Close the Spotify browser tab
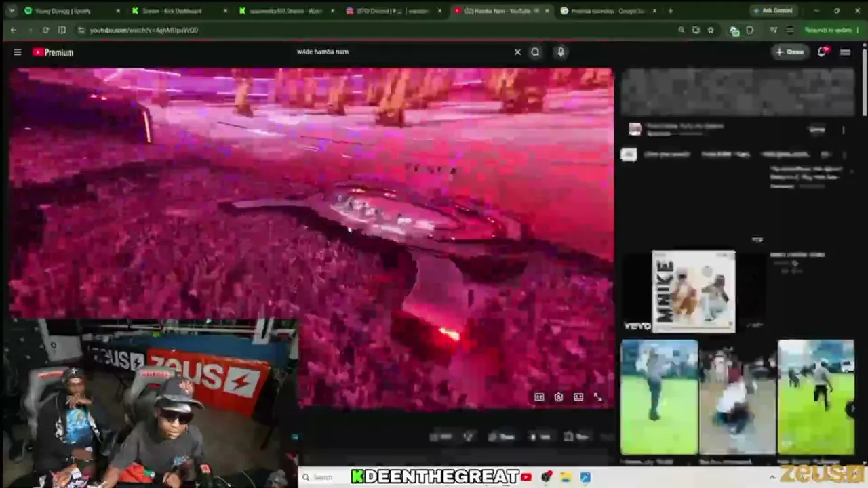This screenshot has height=488, width=868. click(x=117, y=11)
